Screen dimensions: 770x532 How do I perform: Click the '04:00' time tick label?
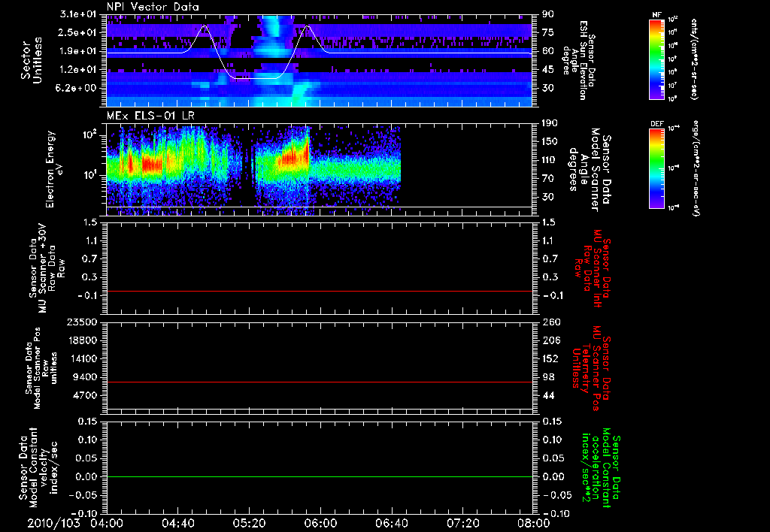point(107,523)
